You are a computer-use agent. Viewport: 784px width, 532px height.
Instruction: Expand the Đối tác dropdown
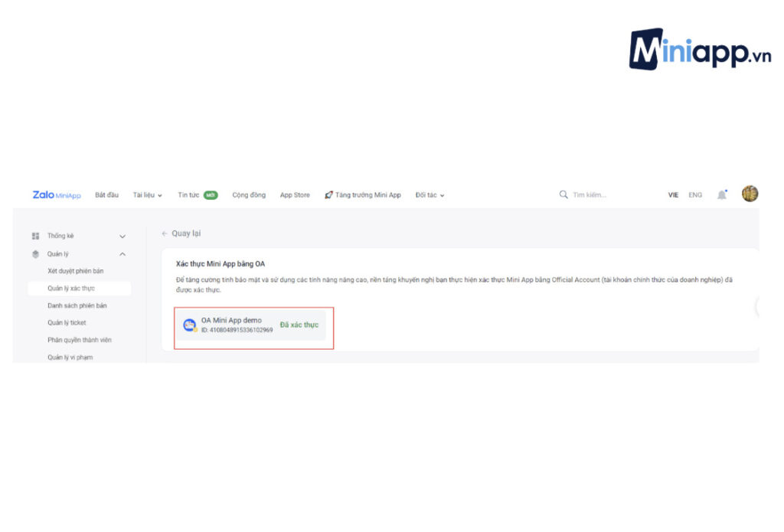(430, 195)
